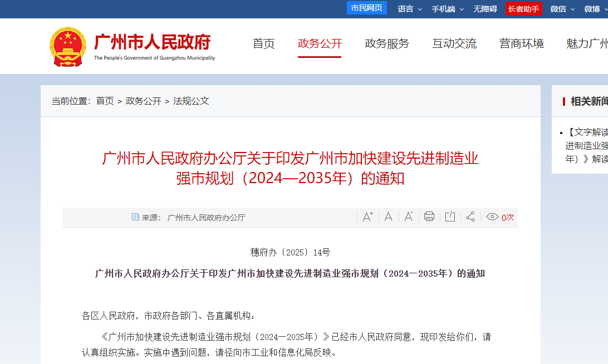Image resolution: width=608 pixels, height=364 pixels.
Task: Open the 政务服务 navigation tab
Action: (x=387, y=44)
